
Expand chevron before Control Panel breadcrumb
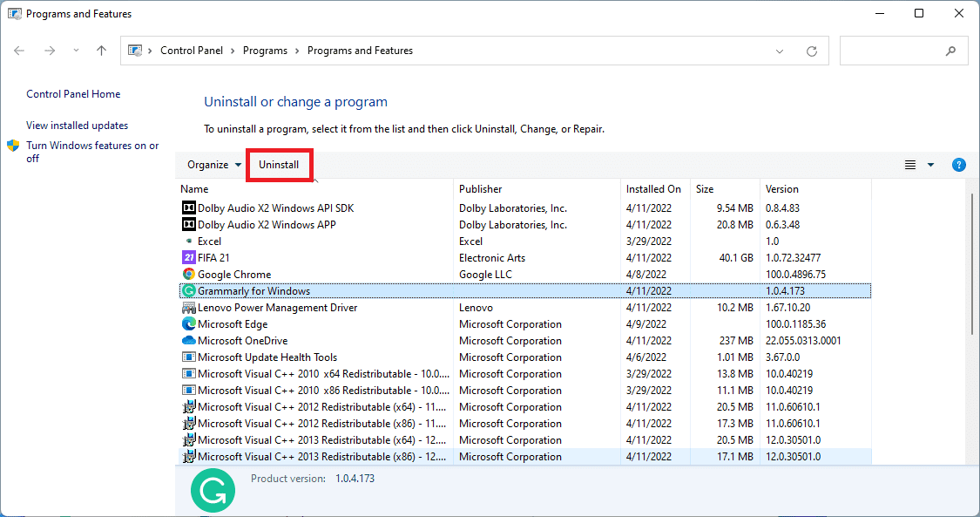150,51
